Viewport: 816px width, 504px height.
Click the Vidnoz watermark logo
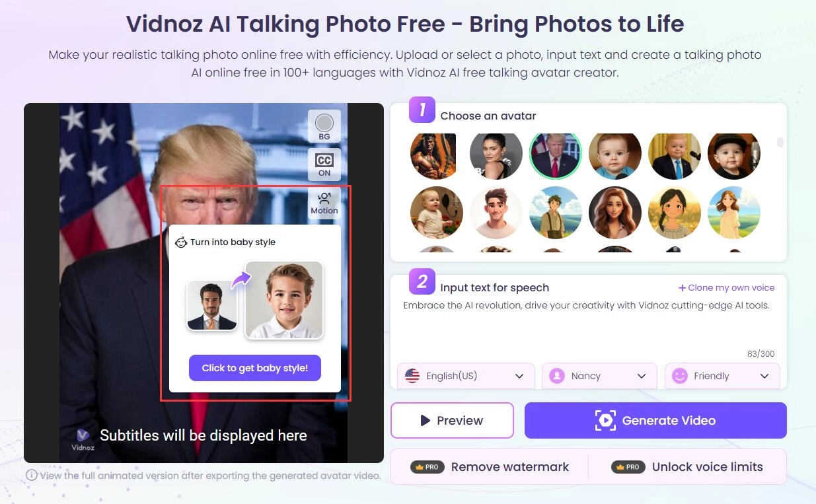pyautogui.click(x=83, y=438)
